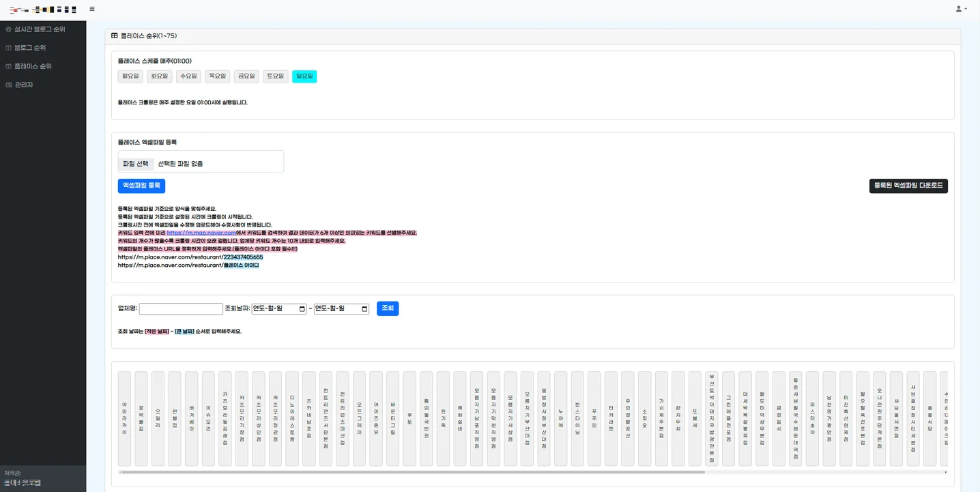This screenshot has height=492, width=980.
Task: Select the 후토 business button
Action: (x=409, y=419)
